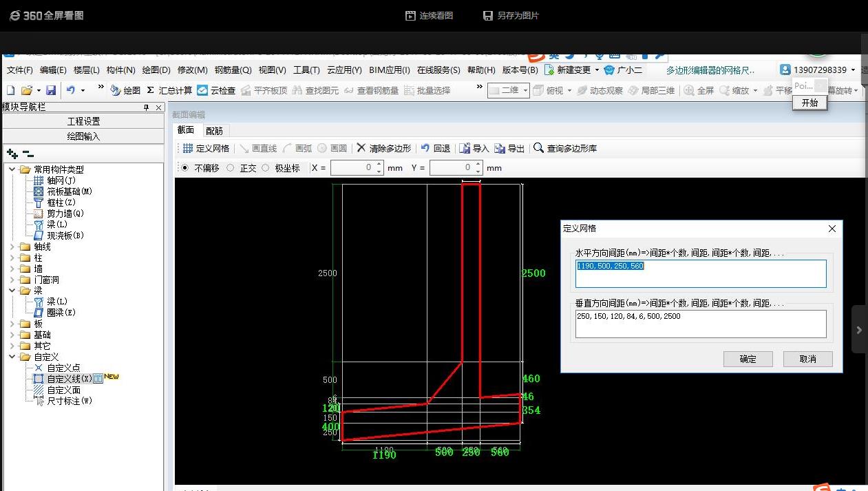868x491 pixels.
Task: Expand the 基础 tree node
Action: (x=13, y=335)
